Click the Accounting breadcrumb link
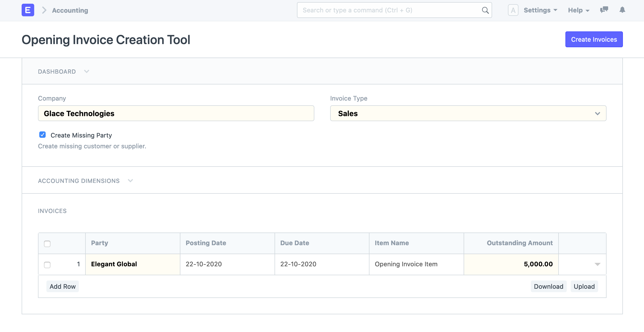Screen dimensions: 644x332 (70, 10)
